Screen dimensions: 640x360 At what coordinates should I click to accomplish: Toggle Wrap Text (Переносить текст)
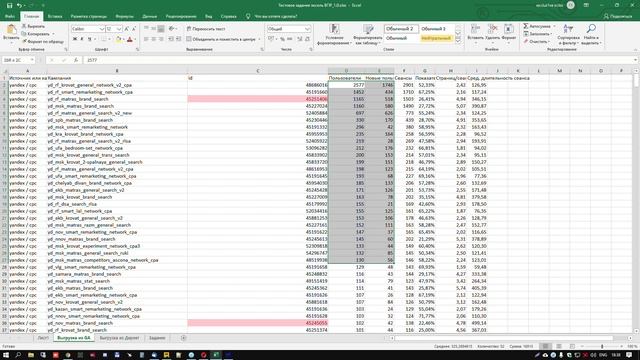pyautogui.click(x=206, y=29)
